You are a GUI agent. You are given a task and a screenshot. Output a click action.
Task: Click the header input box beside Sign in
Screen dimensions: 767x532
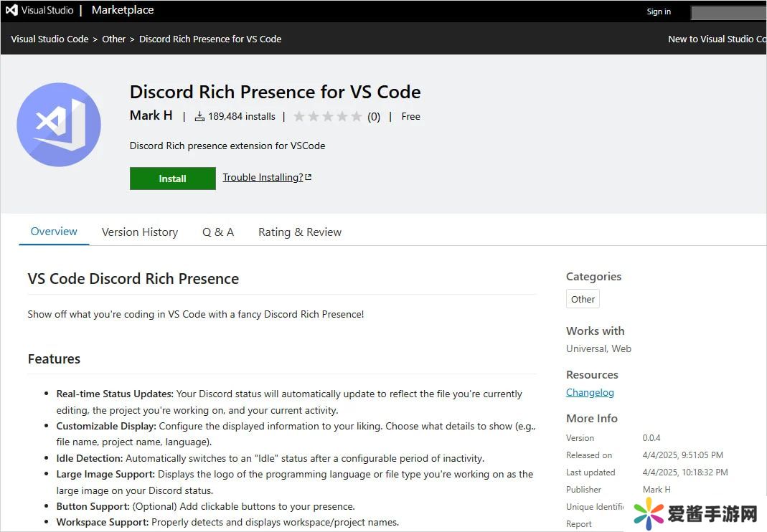click(x=728, y=12)
